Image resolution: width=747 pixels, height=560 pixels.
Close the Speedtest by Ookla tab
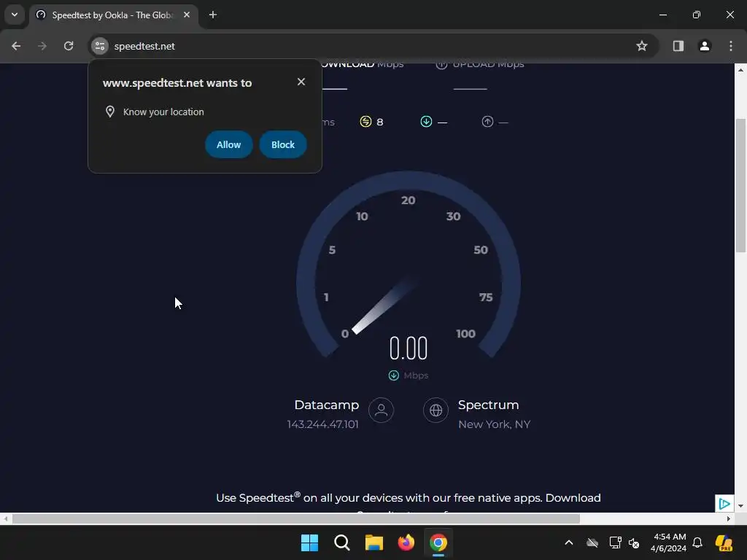point(187,15)
